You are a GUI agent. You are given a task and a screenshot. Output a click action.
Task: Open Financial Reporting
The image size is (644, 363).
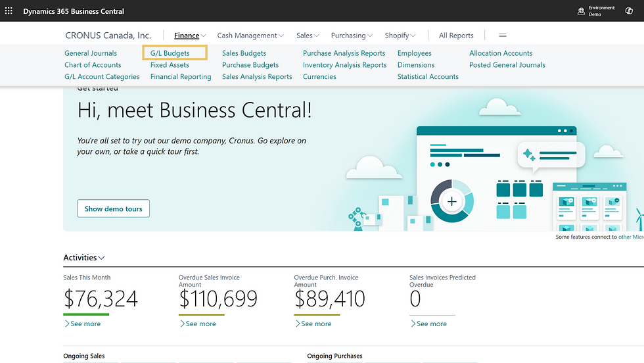[x=180, y=76]
